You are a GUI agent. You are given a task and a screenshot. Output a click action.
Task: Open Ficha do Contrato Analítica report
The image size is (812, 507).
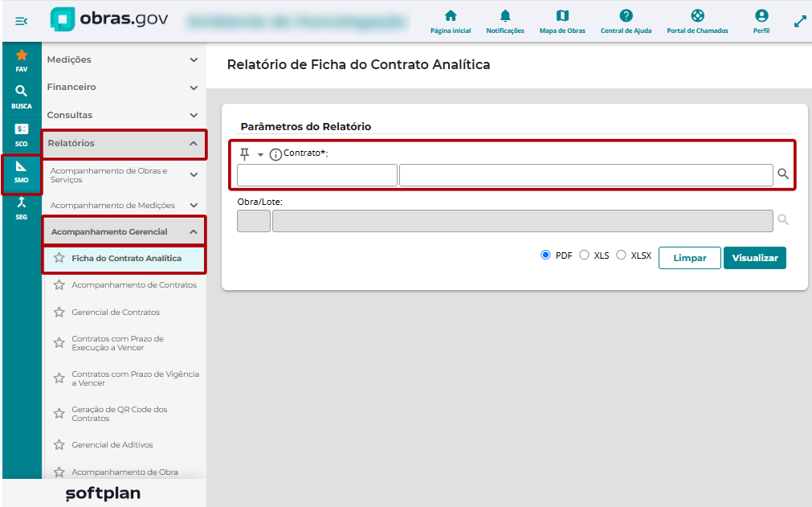point(126,258)
